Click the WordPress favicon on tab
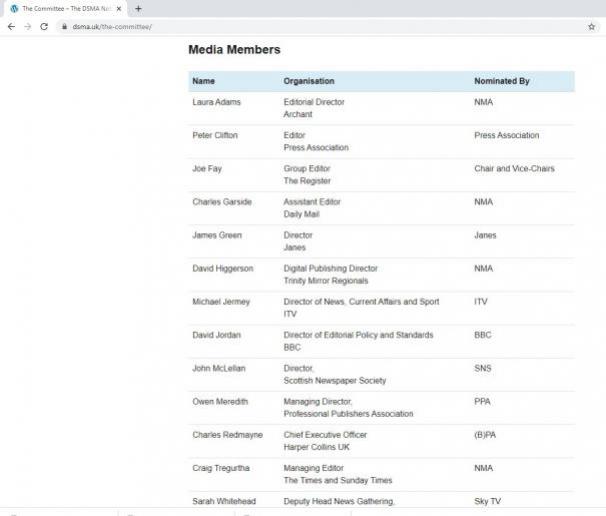Screen dimensions: 606x516 [x=14, y=8]
